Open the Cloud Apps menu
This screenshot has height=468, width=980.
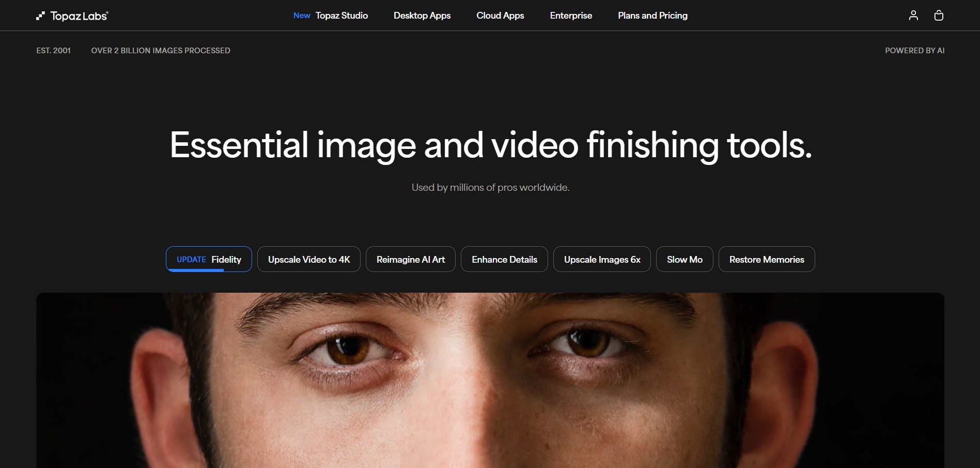tap(500, 16)
